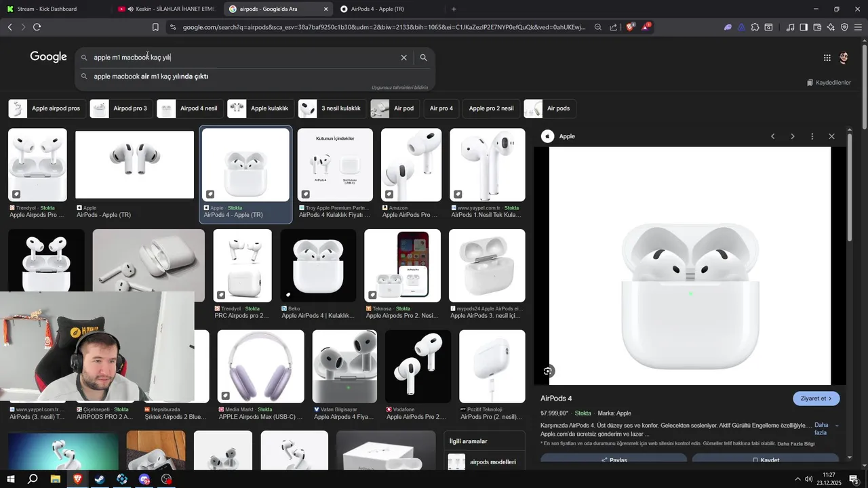Show next image in preview panel
Image resolution: width=868 pixels, height=488 pixels.
coord(792,136)
